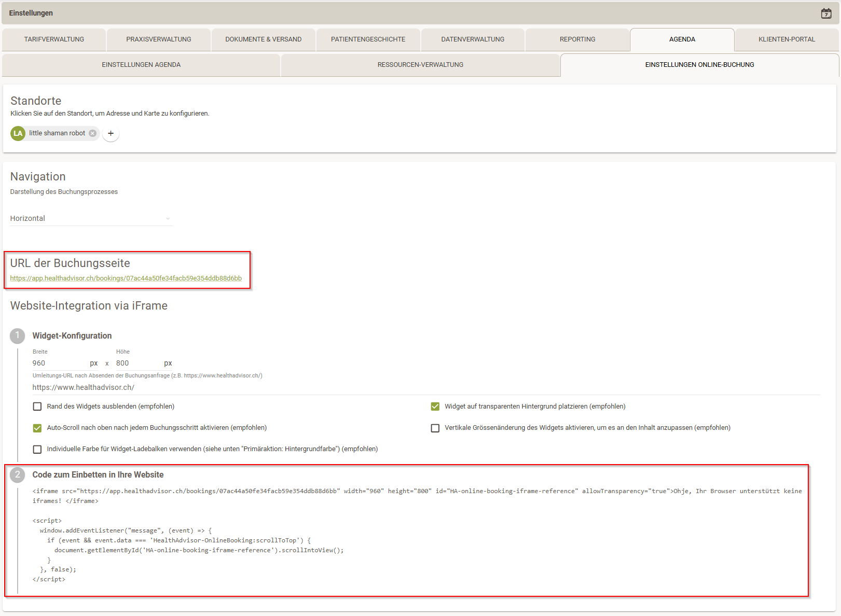Expand the Horizontal navigation dropdown
The width and height of the screenshot is (841, 616).
tap(91, 218)
